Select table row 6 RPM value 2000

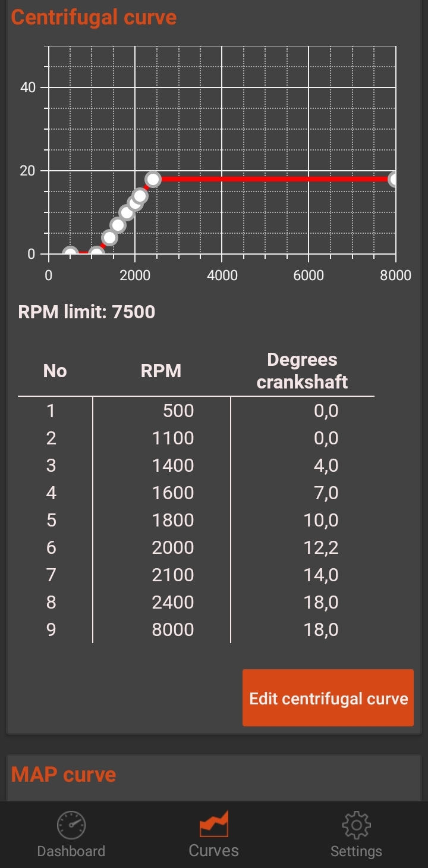click(172, 547)
